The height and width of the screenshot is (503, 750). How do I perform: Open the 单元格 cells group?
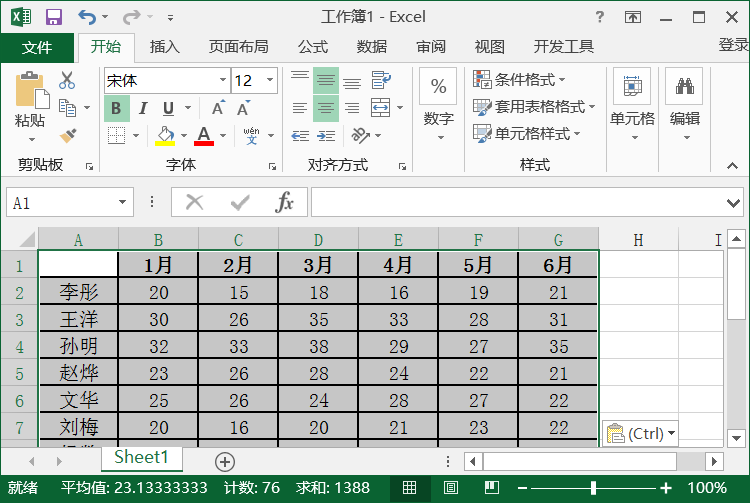coord(632,106)
